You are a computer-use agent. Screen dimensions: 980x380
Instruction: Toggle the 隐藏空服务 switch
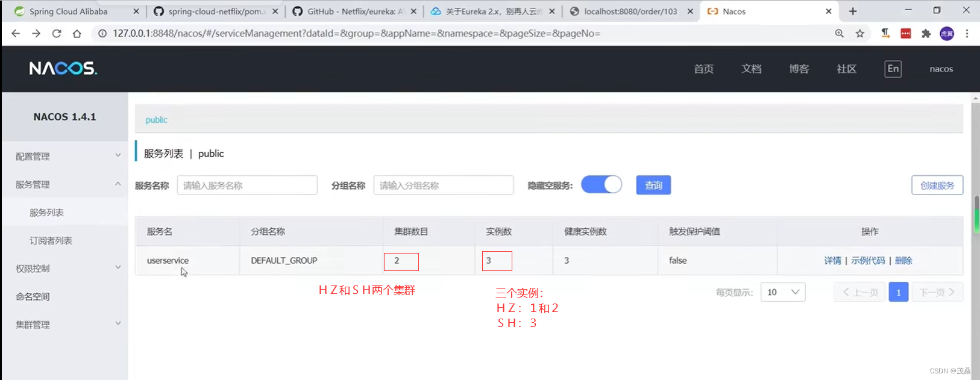point(602,184)
